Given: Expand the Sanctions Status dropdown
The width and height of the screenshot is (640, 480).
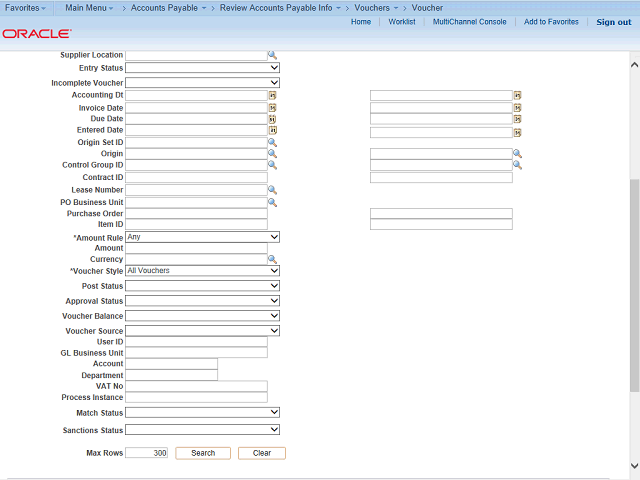Looking at the screenshot, I should (x=202, y=430).
